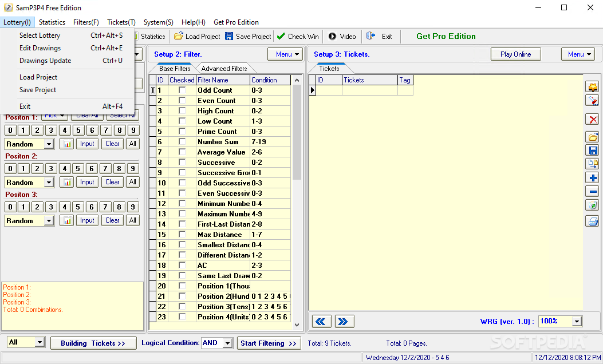Click Filter Name column header
This screenshot has height=364, width=603.
coord(223,80)
